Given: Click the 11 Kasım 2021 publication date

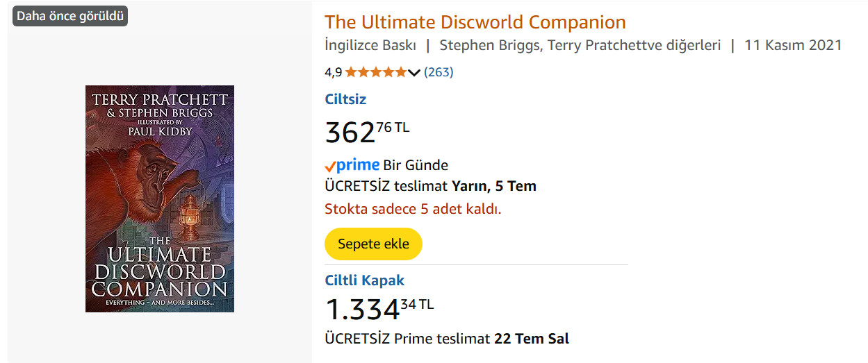Looking at the screenshot, I should pyautogui.click(x=793, y=45).
